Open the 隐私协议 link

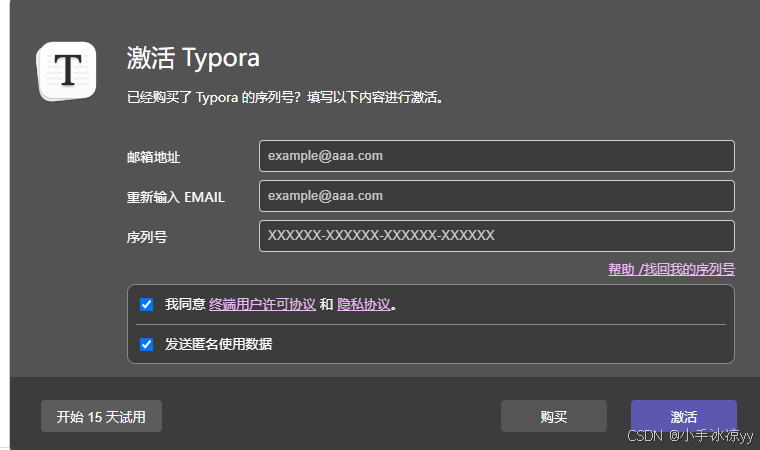(x=364, y=305)
